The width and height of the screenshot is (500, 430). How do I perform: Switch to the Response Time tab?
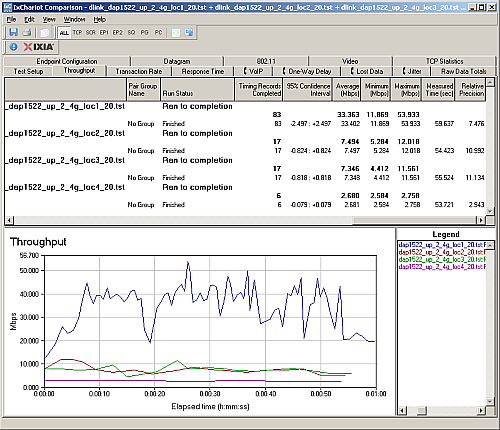pos(203,71)
